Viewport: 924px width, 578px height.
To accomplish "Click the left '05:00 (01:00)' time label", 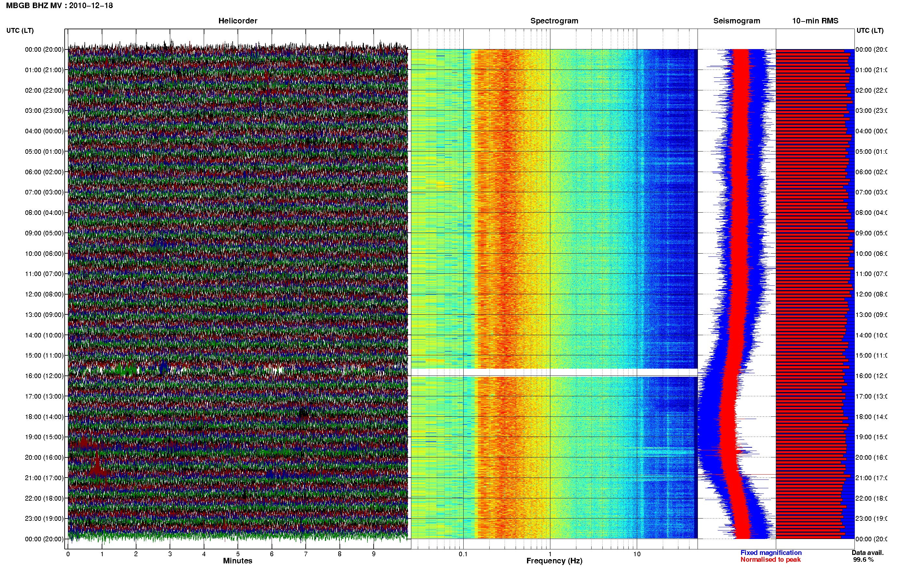I will [44, 151].
